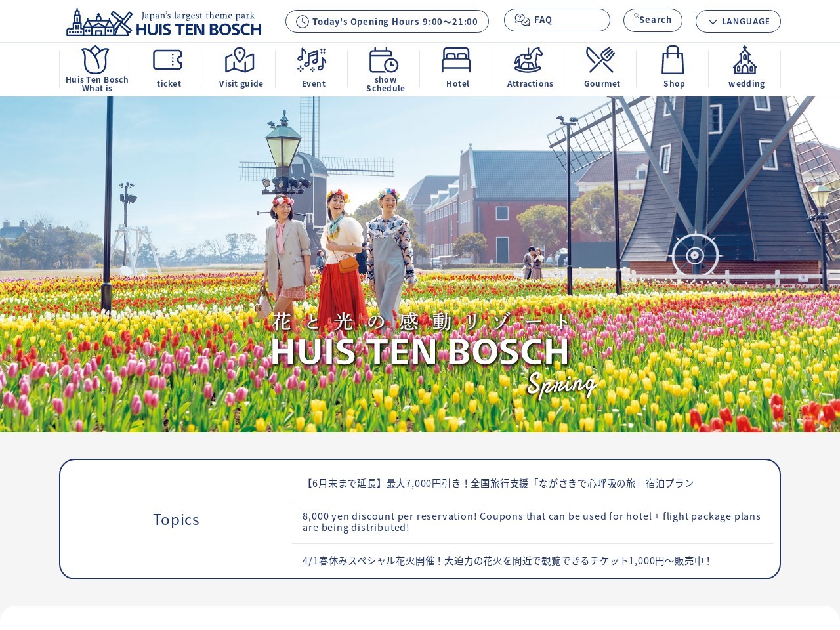Click the LANGUAGE chevron arrow
This screenshot has width=840, height=630.
tap(713, 22)
